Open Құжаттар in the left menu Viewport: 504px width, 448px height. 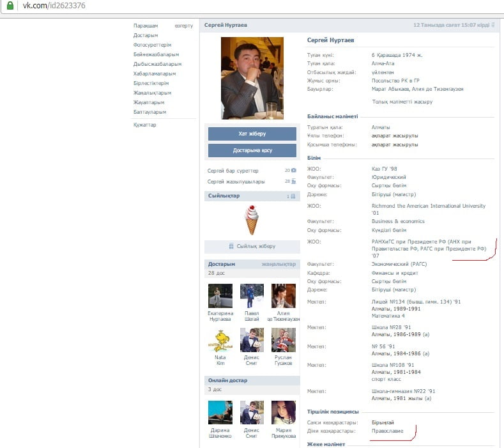(144, 125)
